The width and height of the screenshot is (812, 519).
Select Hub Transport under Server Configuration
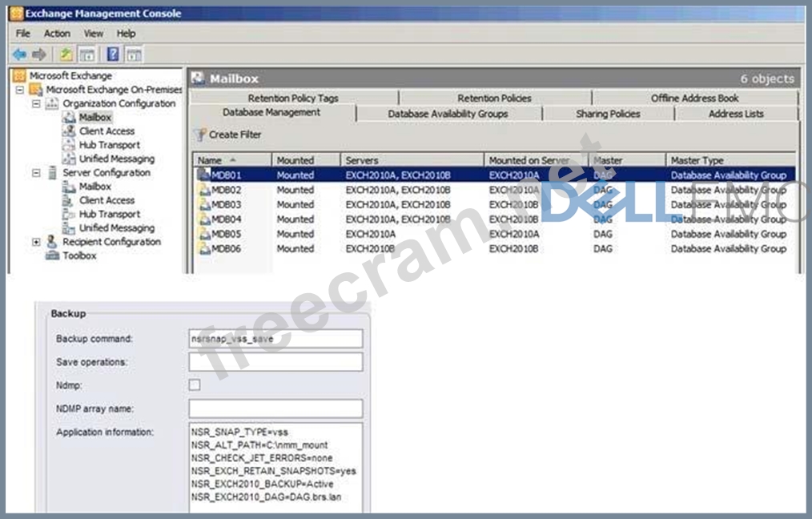109,214
